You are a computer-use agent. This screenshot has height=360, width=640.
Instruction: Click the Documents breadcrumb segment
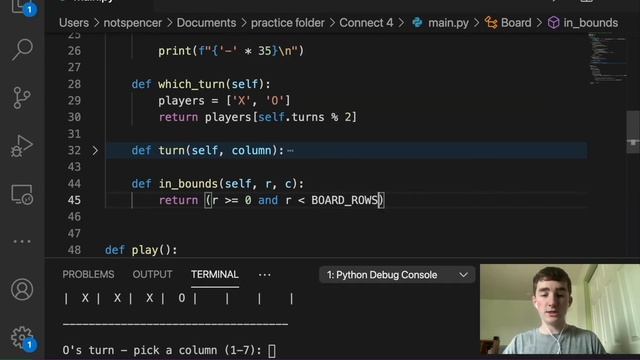(206, 23)
